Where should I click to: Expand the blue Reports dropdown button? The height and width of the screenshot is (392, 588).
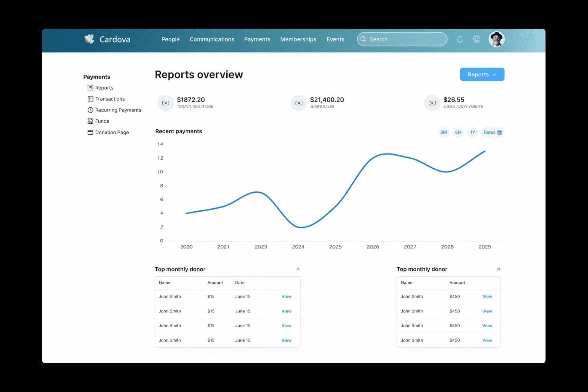pyautogui.click(x=482, y=74)
